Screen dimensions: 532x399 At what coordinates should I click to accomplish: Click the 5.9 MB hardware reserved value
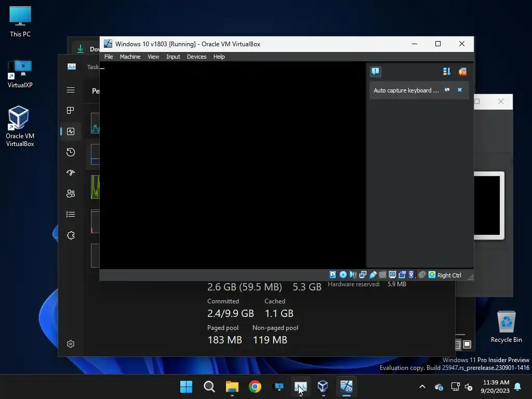click(397, 284)
